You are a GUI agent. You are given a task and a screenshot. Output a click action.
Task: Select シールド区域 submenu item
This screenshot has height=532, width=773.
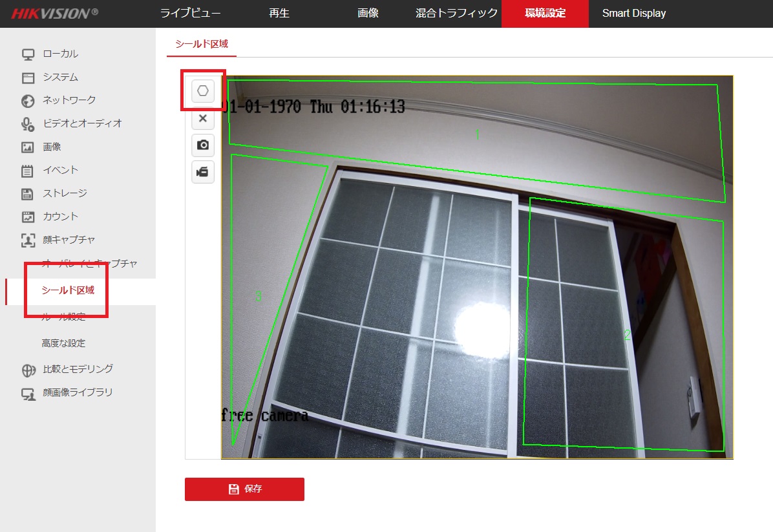(68, 290)
